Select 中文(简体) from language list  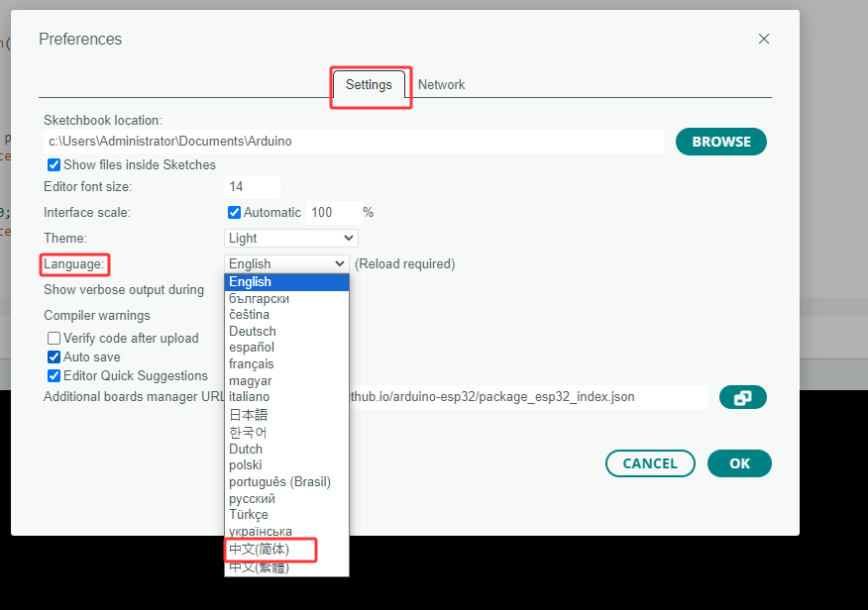pos(260,549)
